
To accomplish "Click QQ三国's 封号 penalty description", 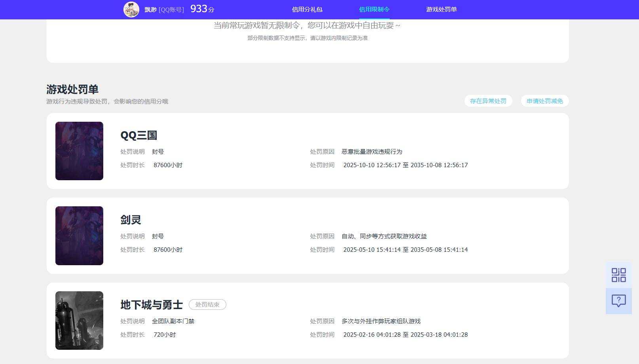I will [x=158, y=152].
